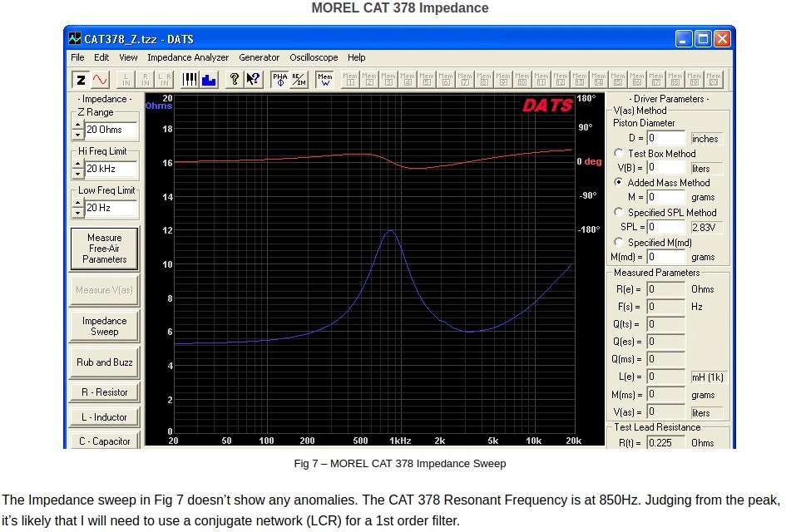Select the Specified SPL Method radio button
Viewport: 796px width, 532px height.
(x=618, y=212)
